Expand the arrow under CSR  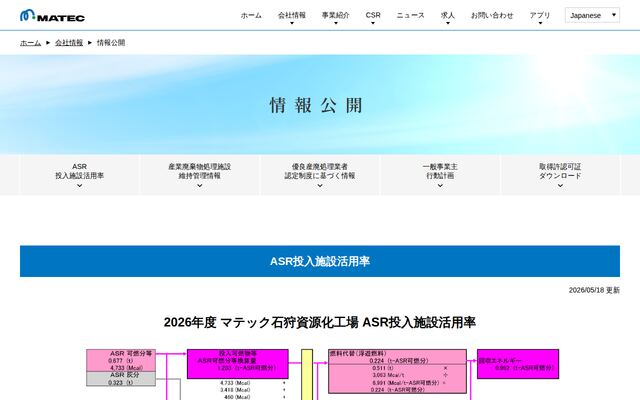373,23
